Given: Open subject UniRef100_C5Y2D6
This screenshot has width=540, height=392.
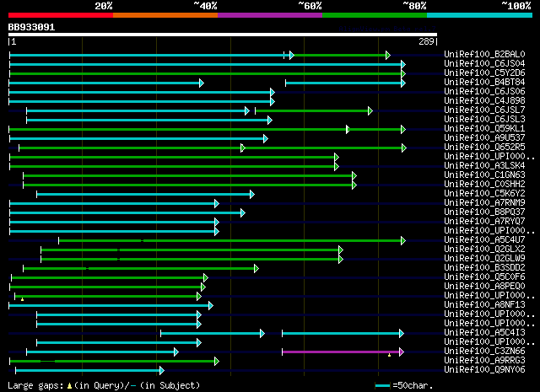Looking at the screenshot, I should [x=484, y=73].
